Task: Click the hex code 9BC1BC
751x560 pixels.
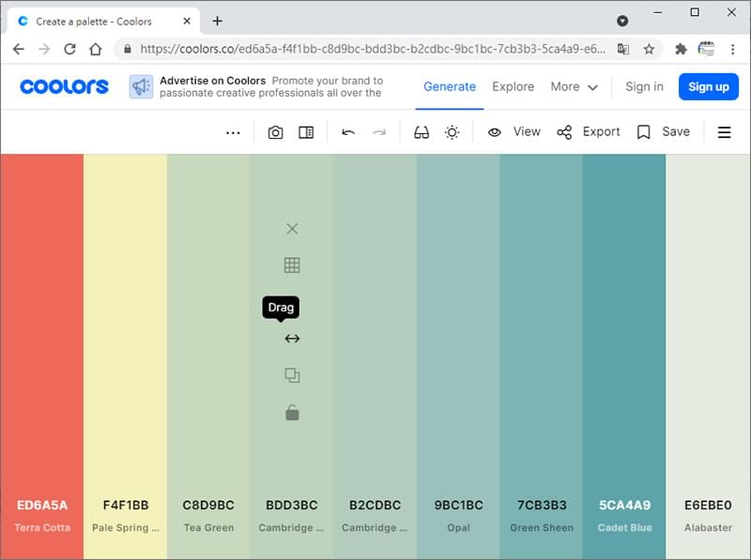Action: pos(458,505)
